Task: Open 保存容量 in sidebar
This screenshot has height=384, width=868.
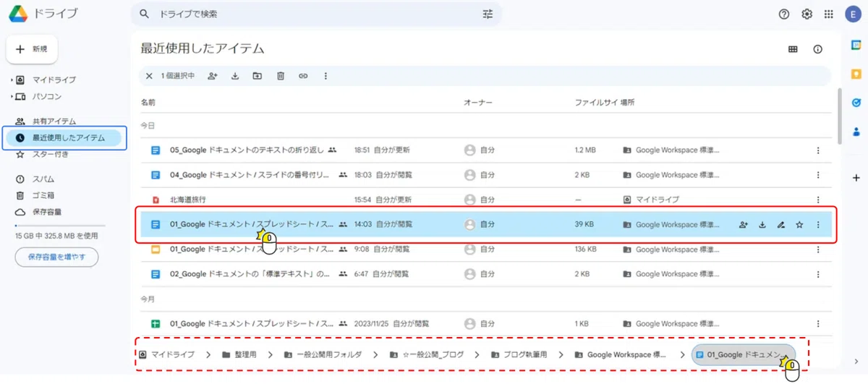Action: pos(47,212)
